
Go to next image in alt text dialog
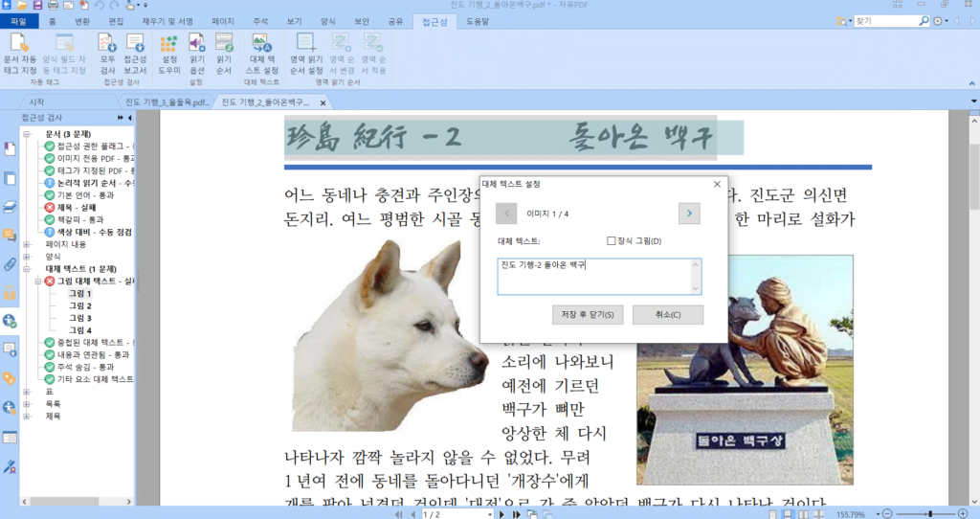click(689, 214)
